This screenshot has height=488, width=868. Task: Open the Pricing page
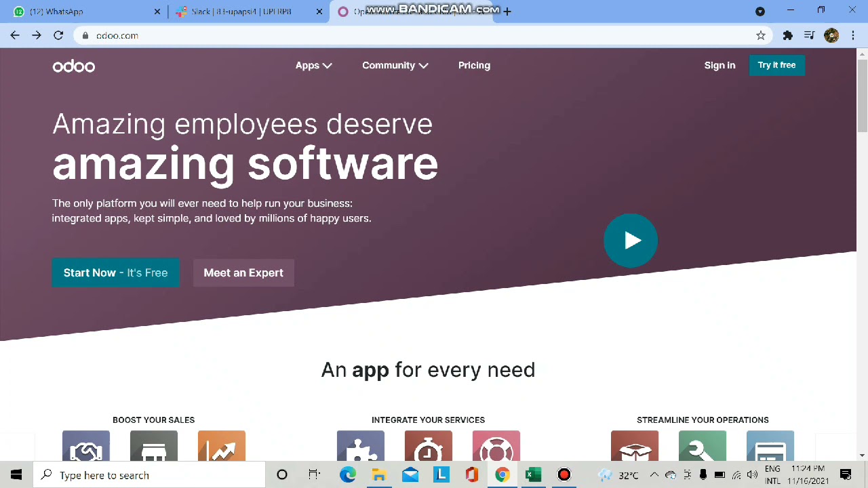tap(474, 66)
